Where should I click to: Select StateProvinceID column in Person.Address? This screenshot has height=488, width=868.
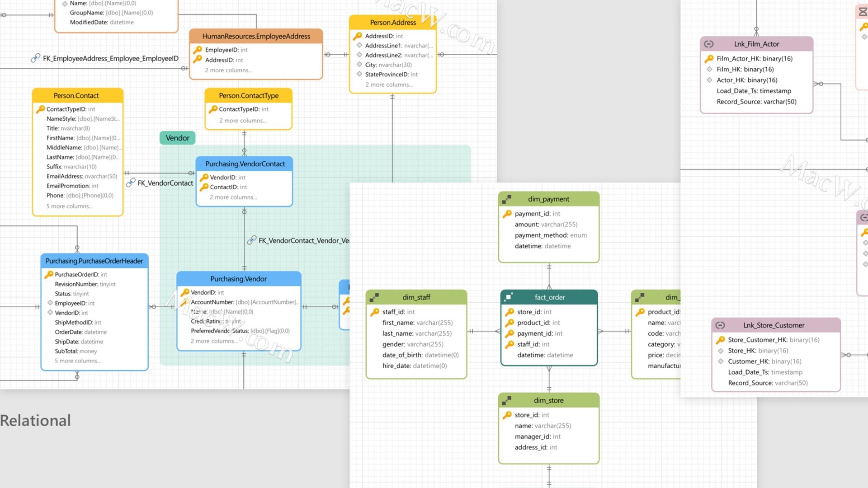(x=392, y=74)
